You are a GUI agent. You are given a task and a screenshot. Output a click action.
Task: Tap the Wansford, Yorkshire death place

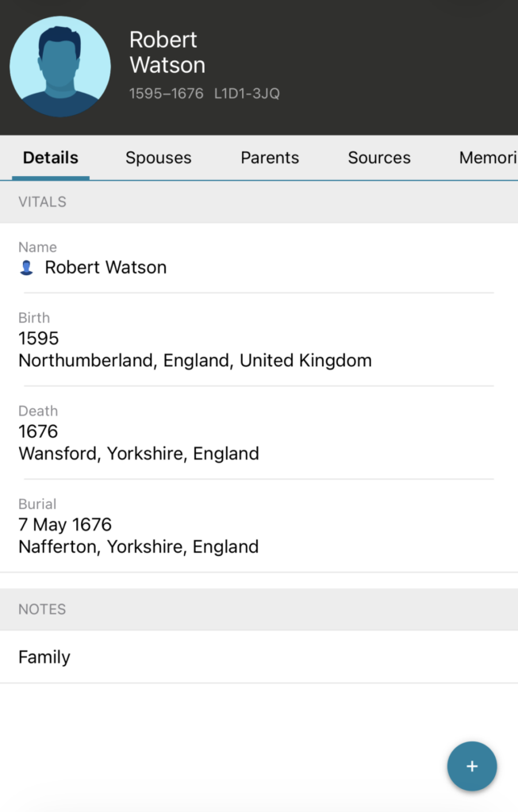(x=139, y=454)
